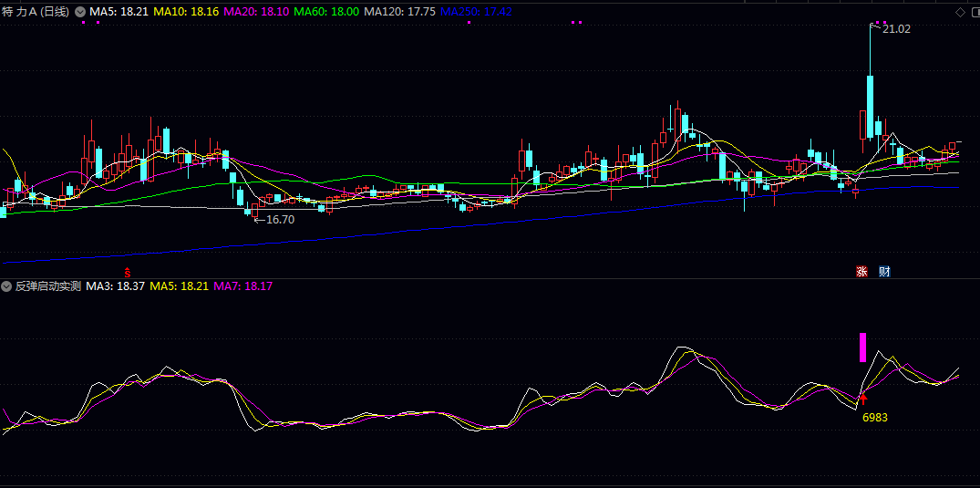Click the blue 财 financial report icon

point(884,271)
